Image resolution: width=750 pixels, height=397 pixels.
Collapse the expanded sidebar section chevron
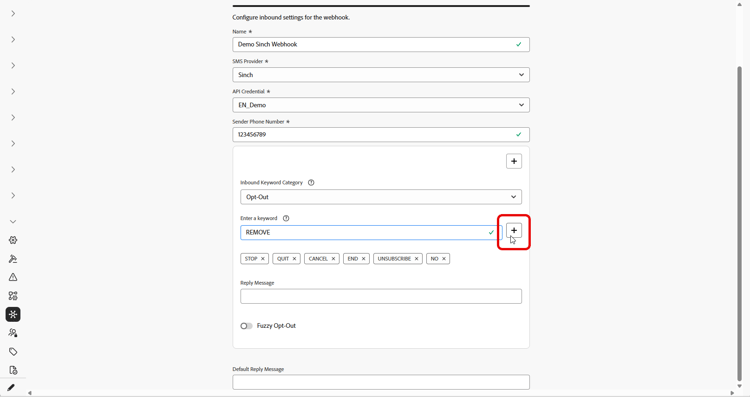(13, 221)
